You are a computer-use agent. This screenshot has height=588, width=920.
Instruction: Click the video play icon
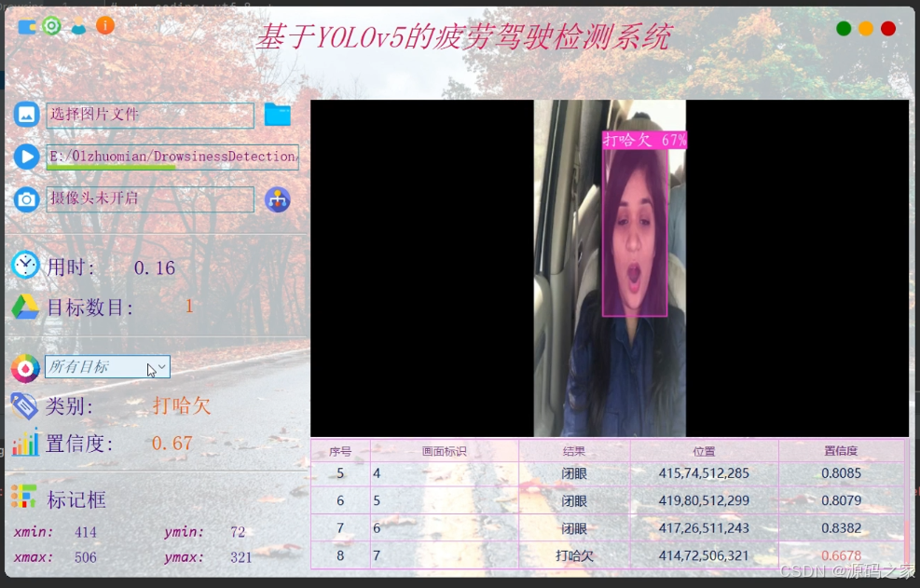(x=26, y=157)
